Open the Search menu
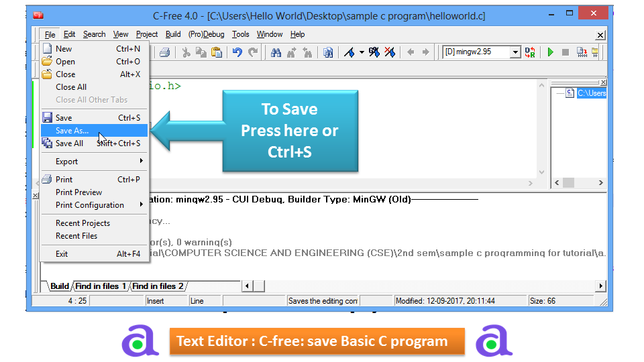 click(x=95, y=34)
